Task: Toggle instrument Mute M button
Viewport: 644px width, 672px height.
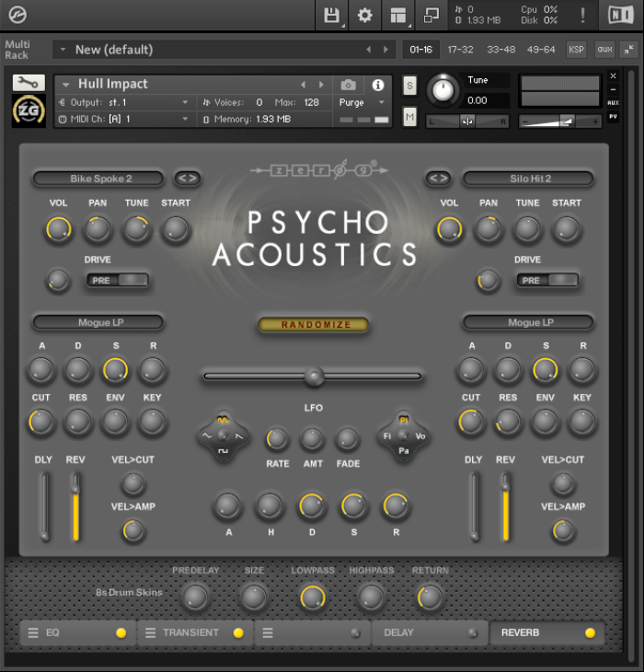Action: click(409, 117)
